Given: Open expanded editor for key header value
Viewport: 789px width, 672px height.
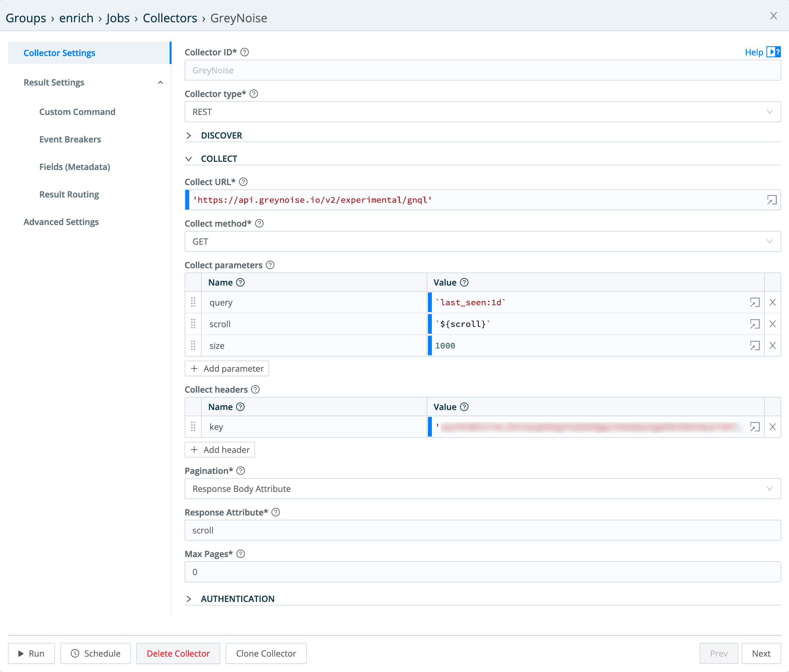Looking at the screenshot, I should (755, 427).
